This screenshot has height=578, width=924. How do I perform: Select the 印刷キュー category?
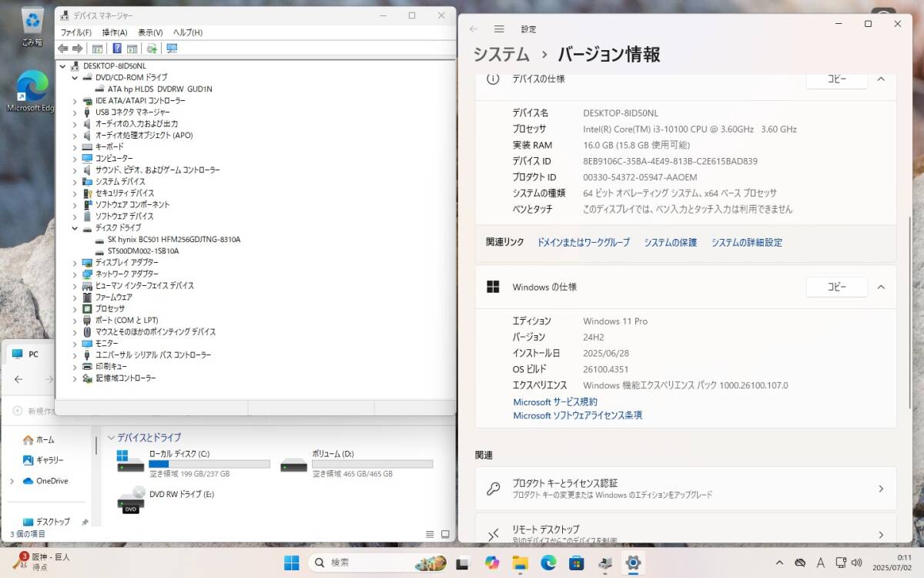coord(111,367)
